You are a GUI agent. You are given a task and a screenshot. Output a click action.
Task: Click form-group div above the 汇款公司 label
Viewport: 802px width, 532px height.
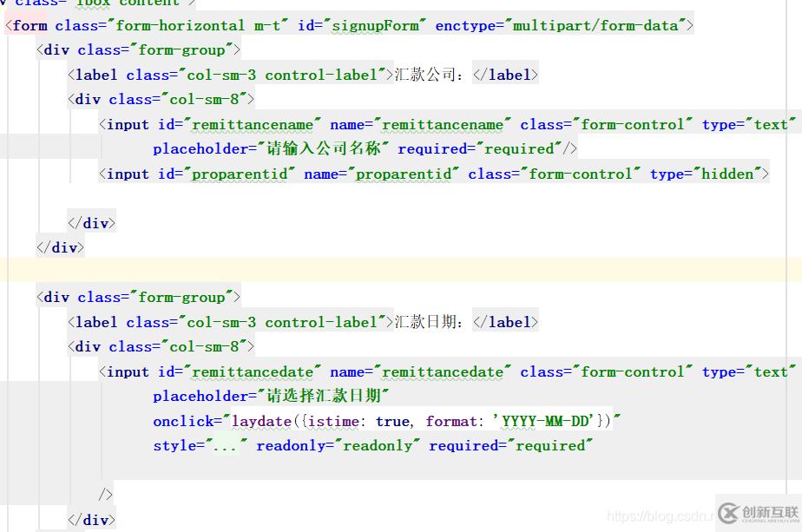tap(138, 50)
